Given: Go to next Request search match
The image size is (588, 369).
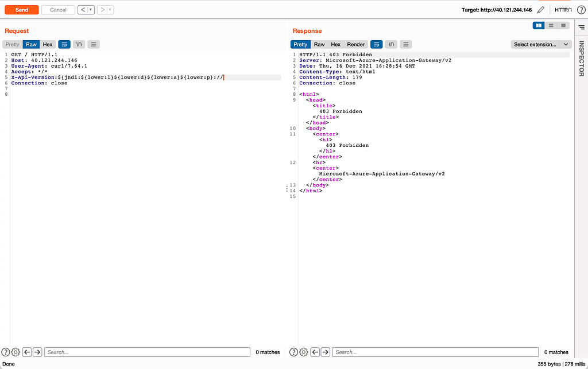Looking at the screenshot, I should [x=37, y=352].
